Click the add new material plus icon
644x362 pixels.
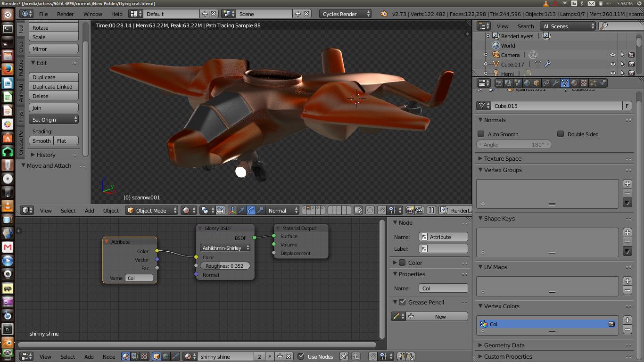(x=280, y=357)
